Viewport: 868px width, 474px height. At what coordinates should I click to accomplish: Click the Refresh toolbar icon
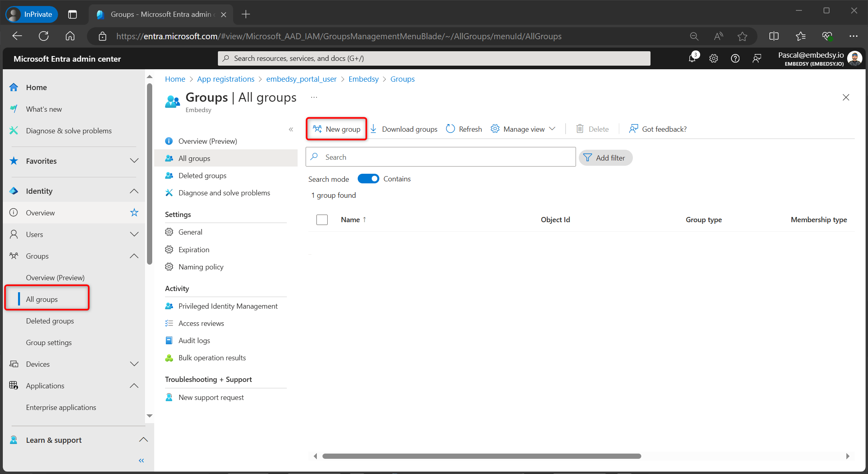pyautogui.click(x=450, y=129)
